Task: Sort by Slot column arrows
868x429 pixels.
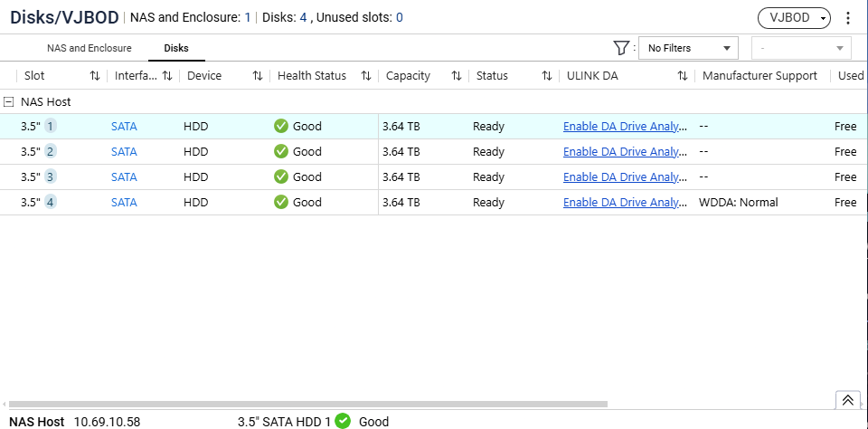Action: [95, 76]
